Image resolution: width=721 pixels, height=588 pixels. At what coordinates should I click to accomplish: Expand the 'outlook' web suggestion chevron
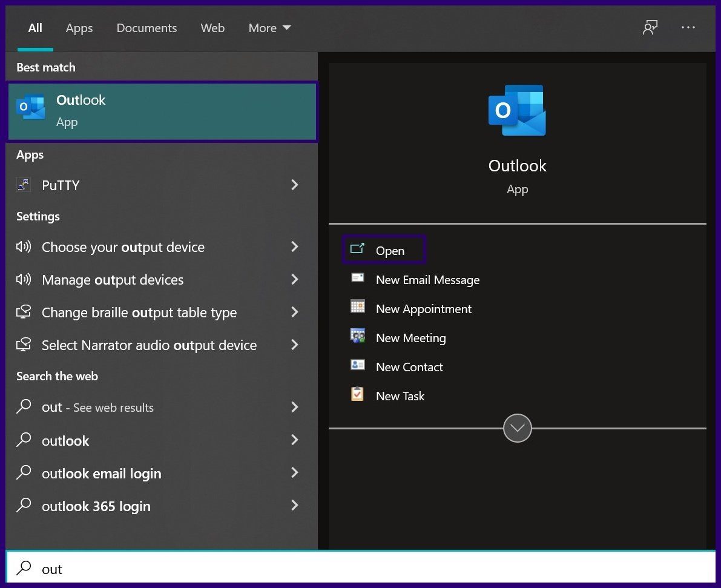pos(295,440)
